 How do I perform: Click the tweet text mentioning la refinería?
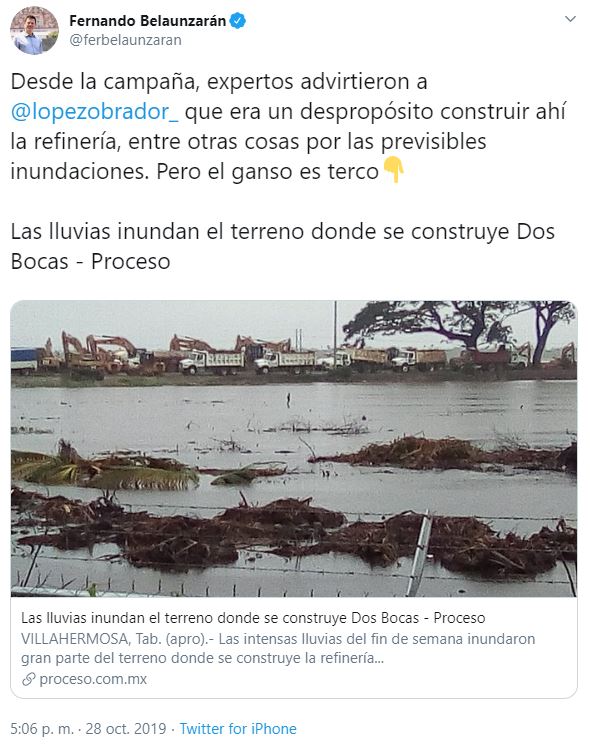coord(248,142)
